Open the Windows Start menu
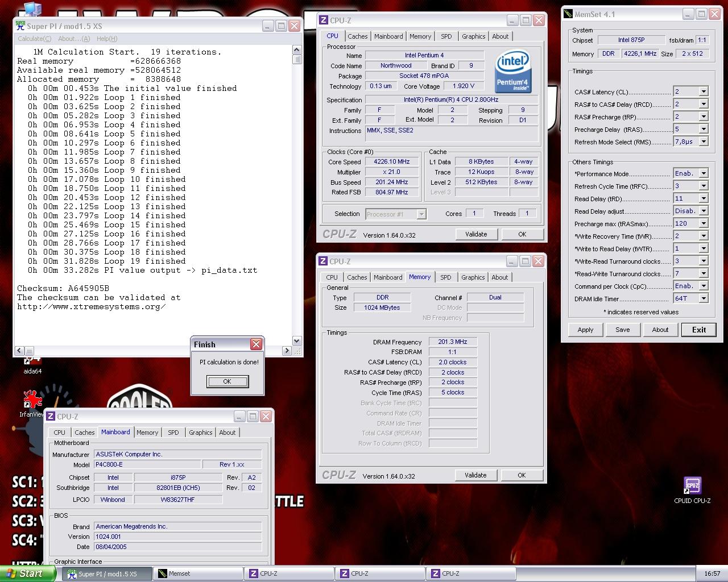The height and width of the screenshot is (582, 728). coord(28,573)
